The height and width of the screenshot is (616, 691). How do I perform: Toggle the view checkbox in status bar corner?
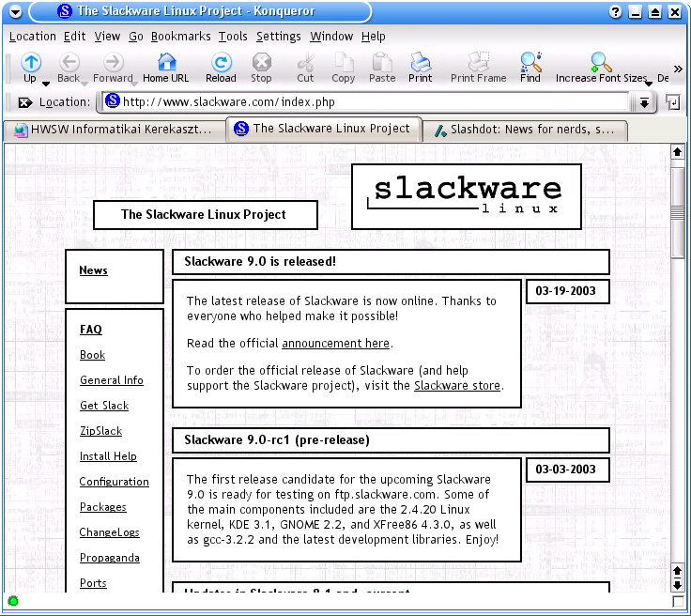pyautogui.click(x=678, y=602)
